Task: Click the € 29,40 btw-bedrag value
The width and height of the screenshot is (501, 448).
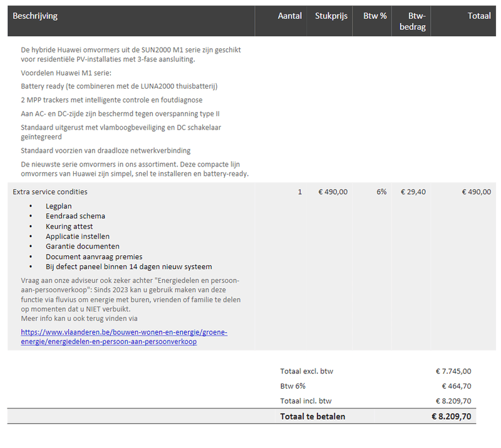Action: (x=413, y=192)
